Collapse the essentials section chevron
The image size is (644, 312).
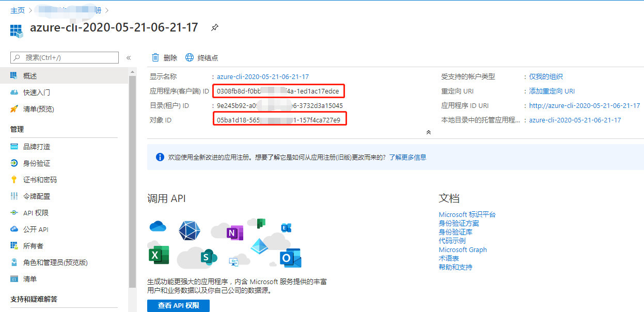point(428,133)
